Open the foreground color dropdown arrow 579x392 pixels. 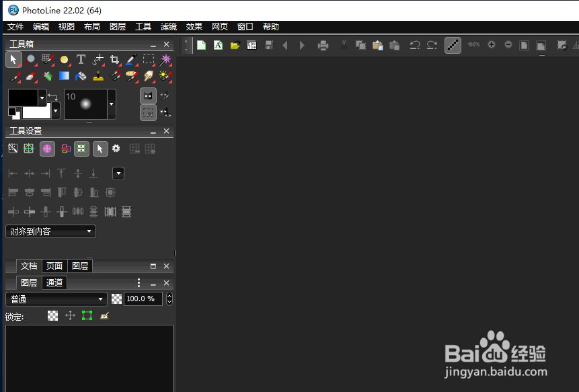[42, 98]
